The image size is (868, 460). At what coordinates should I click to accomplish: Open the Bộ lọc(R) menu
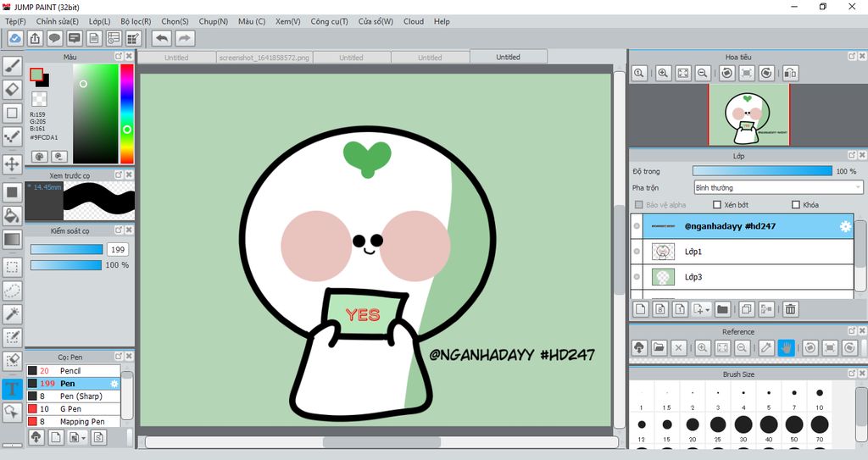click(136, 21)
